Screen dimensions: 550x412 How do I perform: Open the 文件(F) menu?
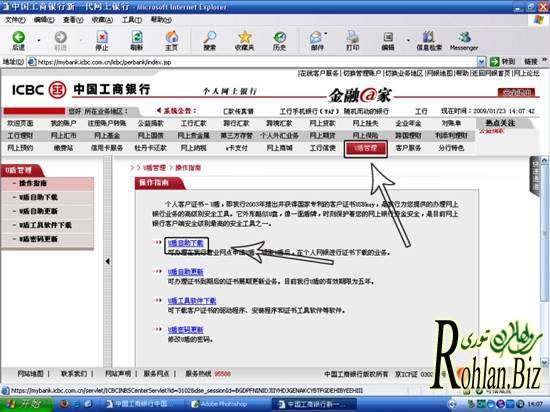(x=15, y=20)
